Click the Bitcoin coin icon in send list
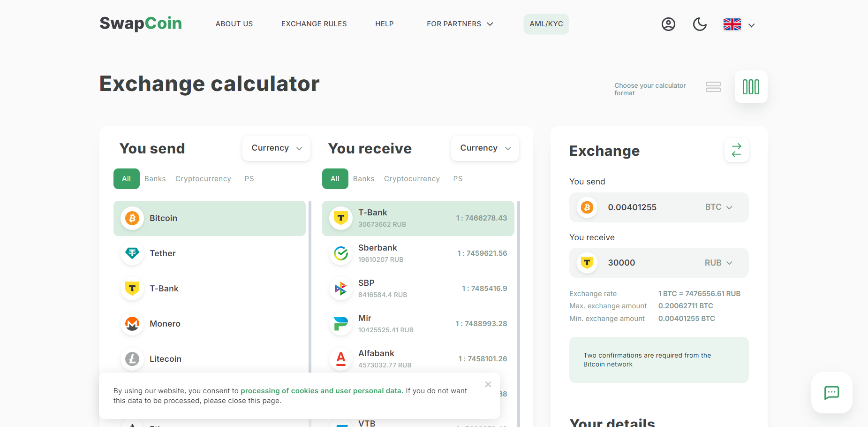 coord(132,218)
